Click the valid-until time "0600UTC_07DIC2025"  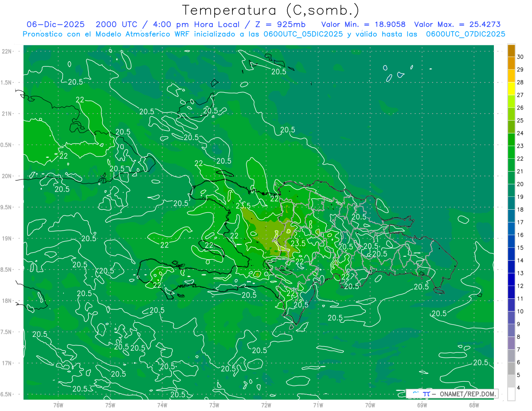click(x=465, y=34)
